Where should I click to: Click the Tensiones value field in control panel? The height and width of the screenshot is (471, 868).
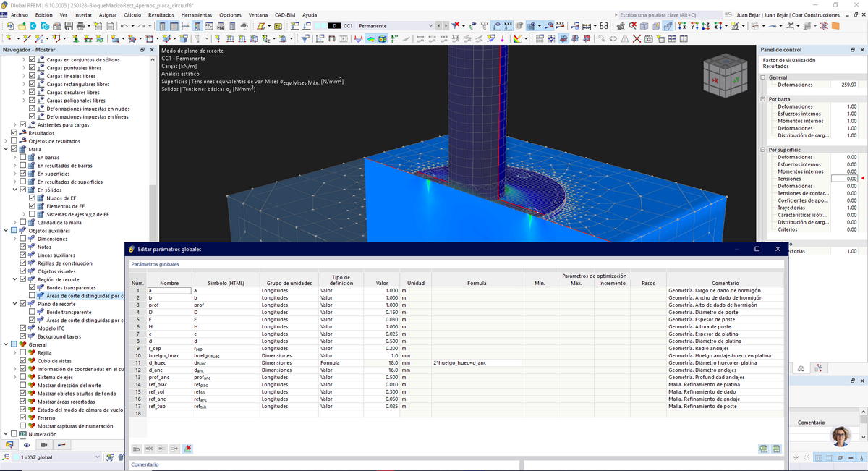point(844,179)
